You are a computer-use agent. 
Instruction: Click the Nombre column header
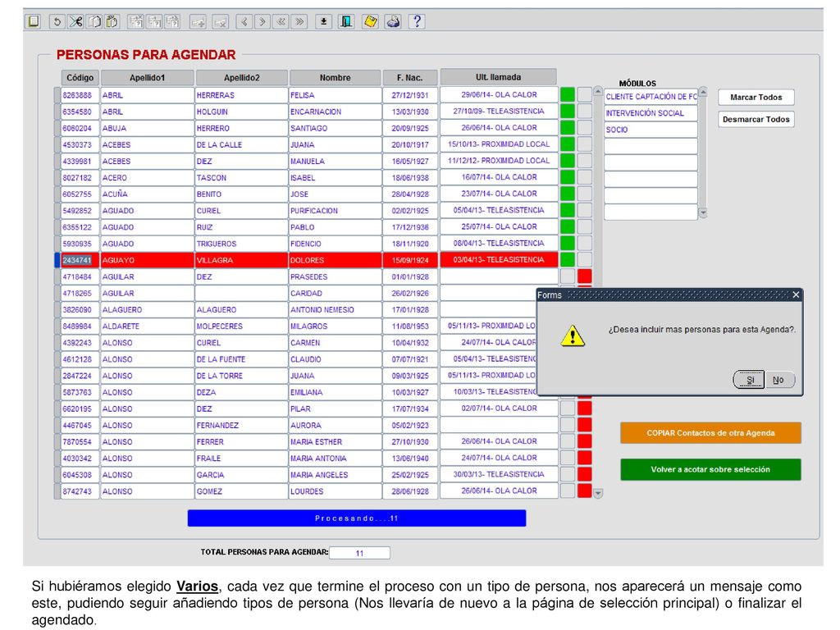[x=335, y=78]
